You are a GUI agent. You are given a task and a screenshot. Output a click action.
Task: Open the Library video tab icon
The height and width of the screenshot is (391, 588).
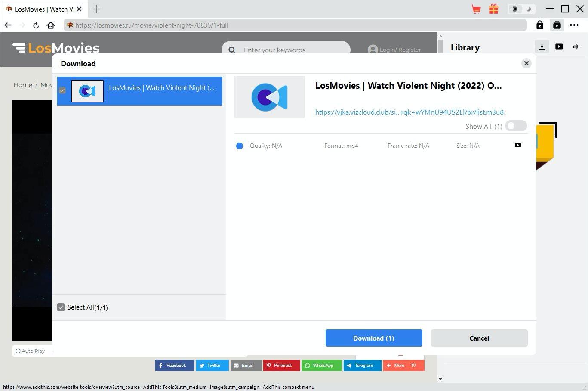[559, 47]
